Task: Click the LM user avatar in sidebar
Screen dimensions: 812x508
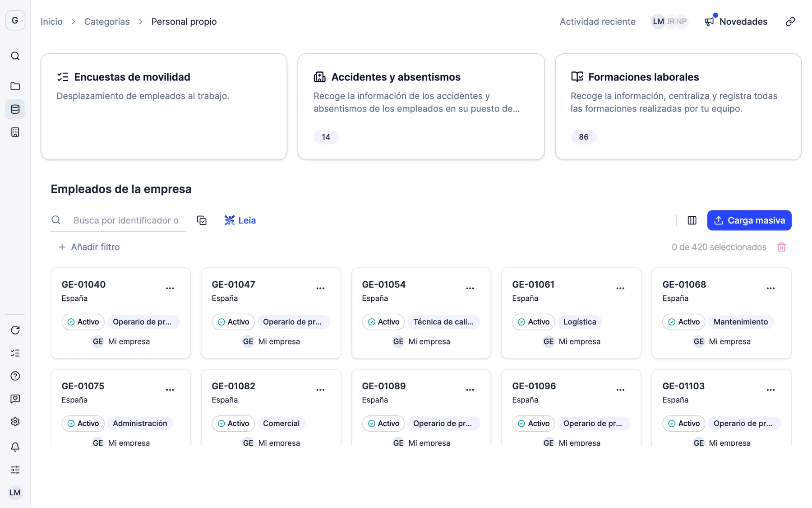Action: pos(15,493)
